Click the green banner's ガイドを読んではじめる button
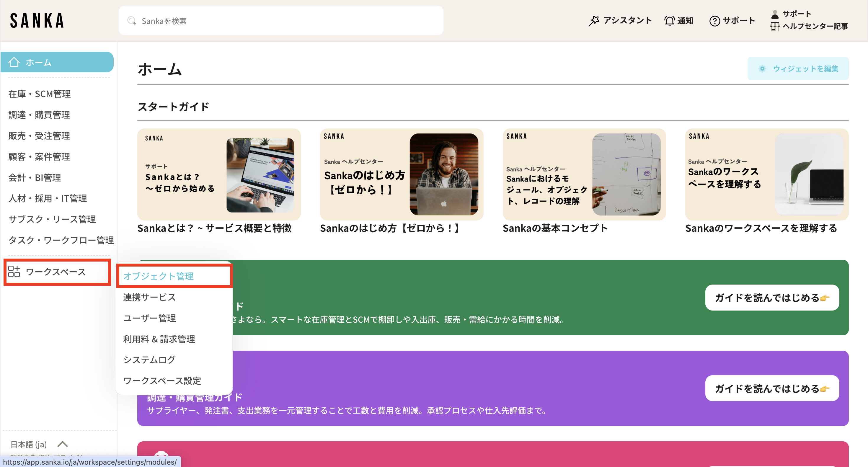 tap(772, 298)
